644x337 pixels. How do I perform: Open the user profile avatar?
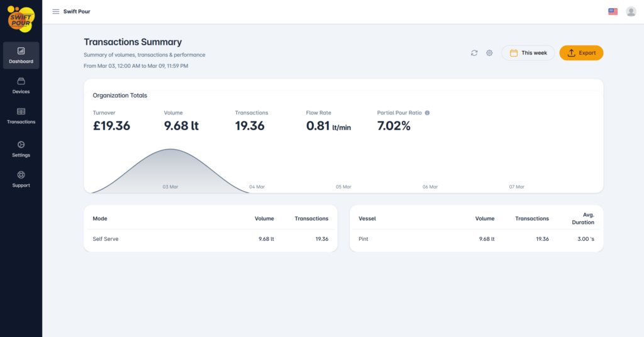[x=631, y=11]
